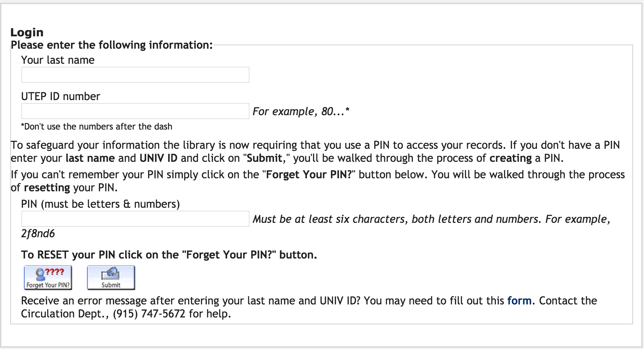Click the Circulation Dept. phone number
Viewport: 644px width, 349px height.
pos(149,314)
